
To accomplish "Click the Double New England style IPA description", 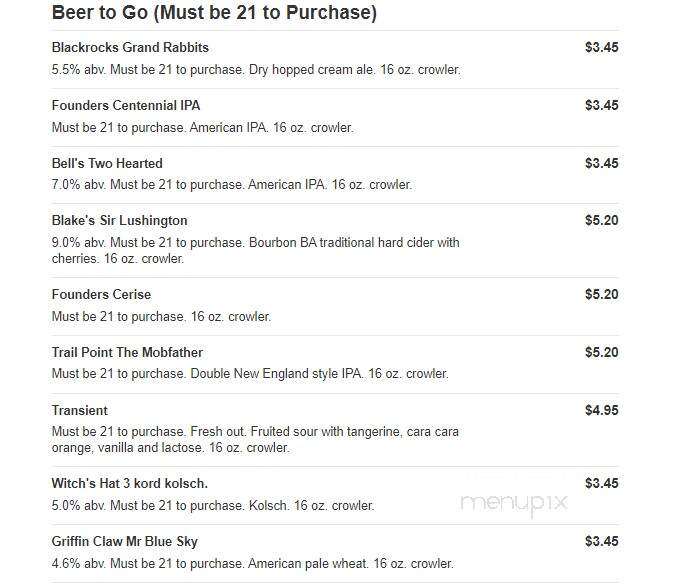I will tap(250, 374).
